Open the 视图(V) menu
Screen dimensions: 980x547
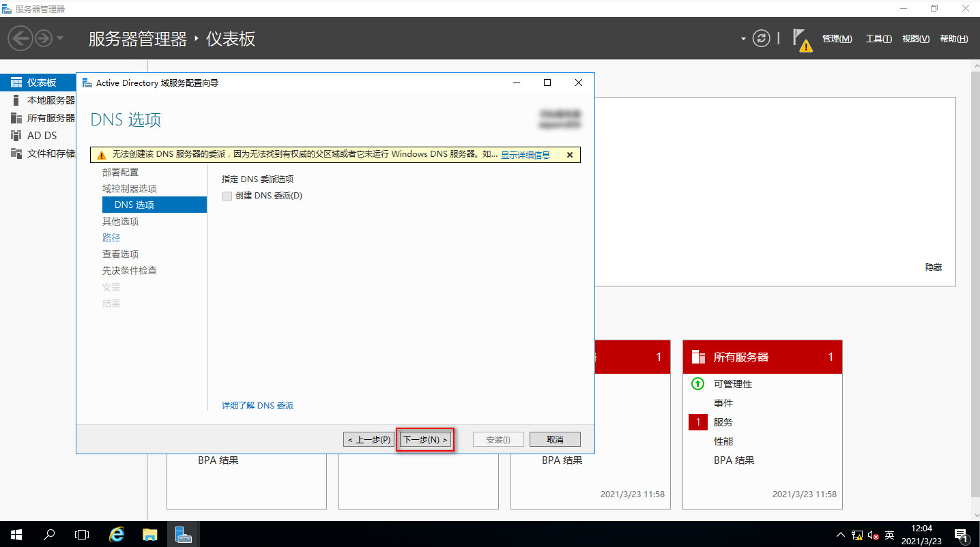coord(915,39)
